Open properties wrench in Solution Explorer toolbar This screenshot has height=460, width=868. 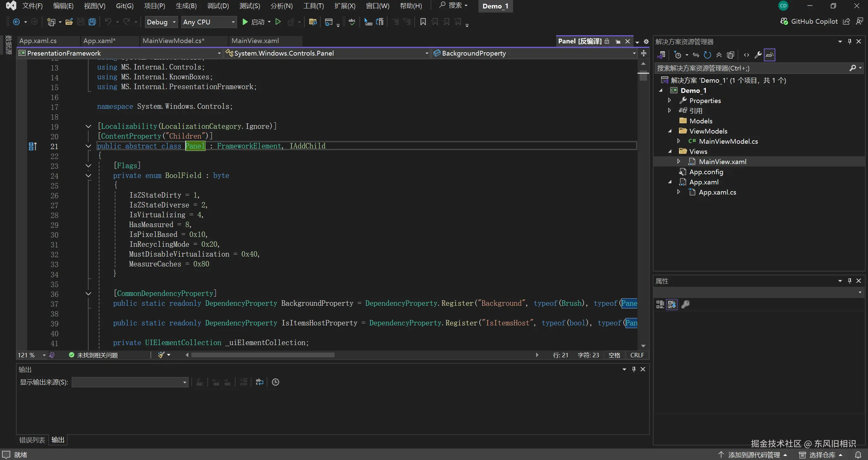click(x=758, y=55)
